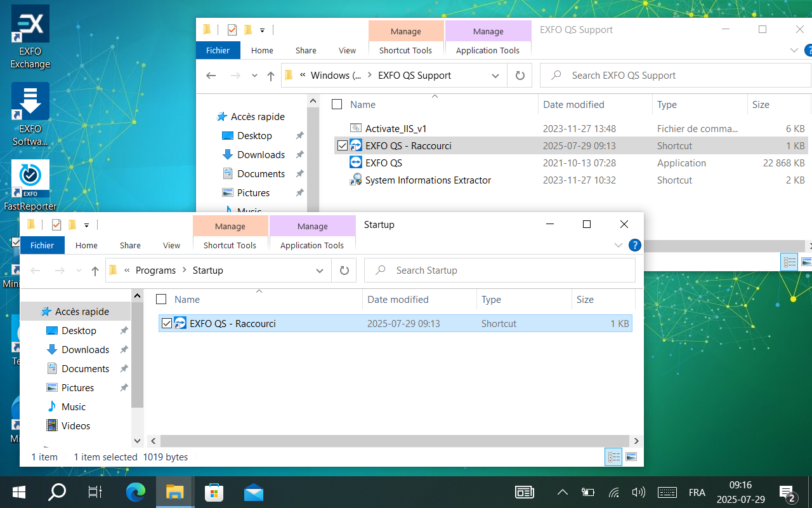812x508 pixels.
Task: Click Search EXFO QS Support field
Action: pyautogui.click(x=676, y=76)
